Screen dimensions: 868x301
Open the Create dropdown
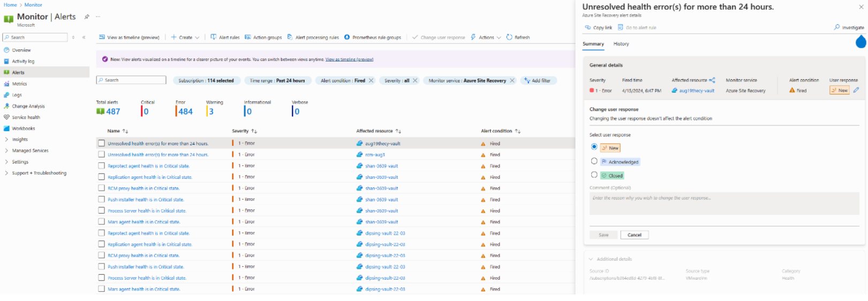[185, 37]
